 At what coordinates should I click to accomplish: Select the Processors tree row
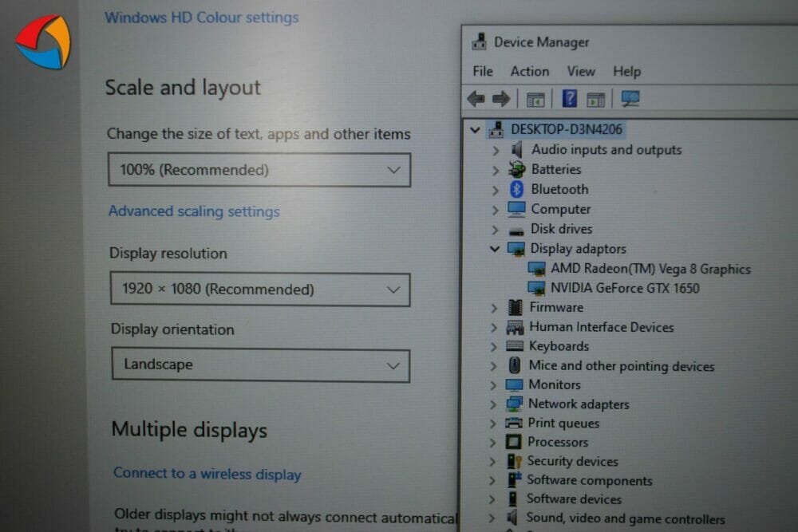[557, 442]
